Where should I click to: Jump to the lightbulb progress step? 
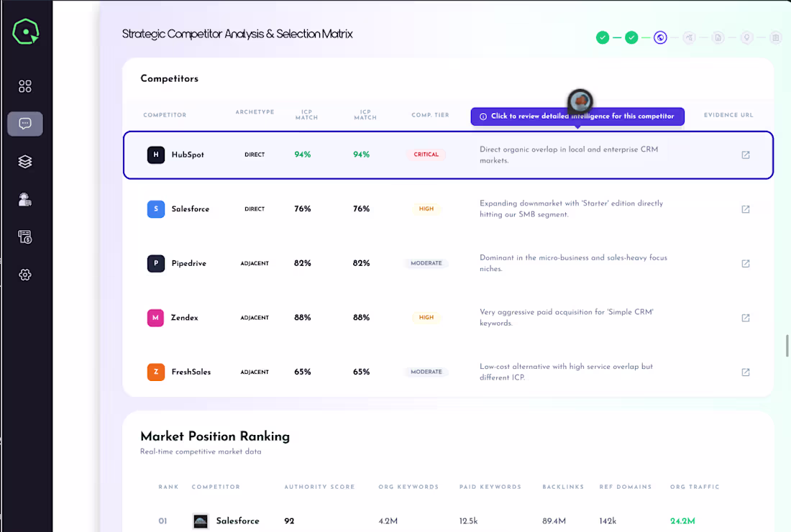click(x=747, y=37)
